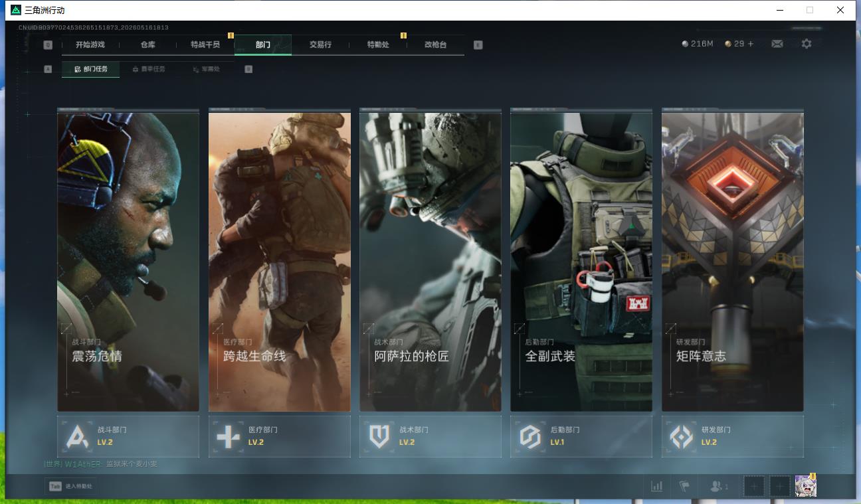Click the notification badge on 特勤处 tab
The image size is (861, 504).
point(403,35)
